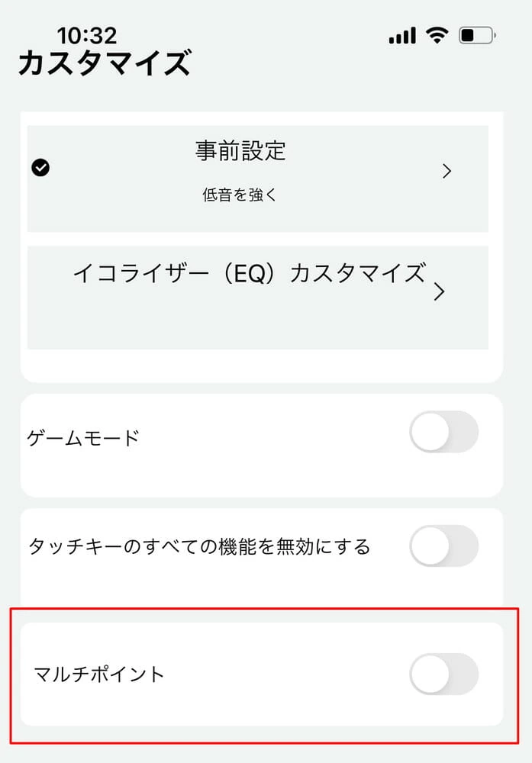Tap the 10:32 clock in status bar

[87, 35]
